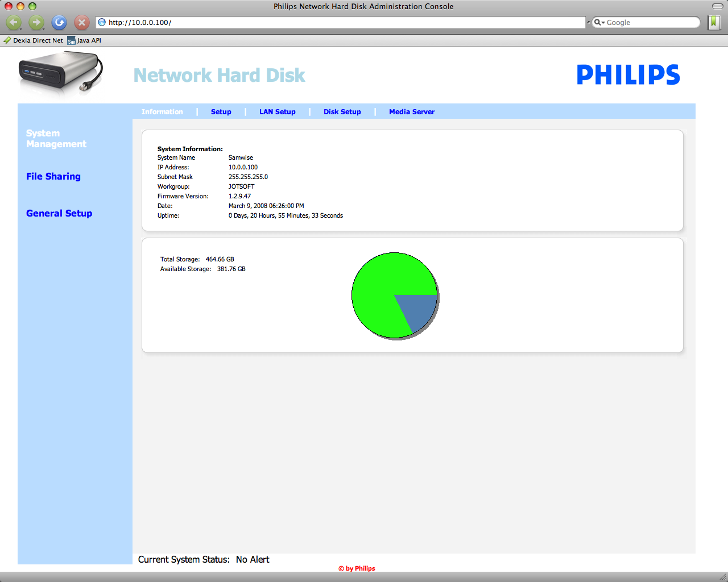The image size is (728, 582).
Task: Stop loading with the red X icon
Action: 82,23
